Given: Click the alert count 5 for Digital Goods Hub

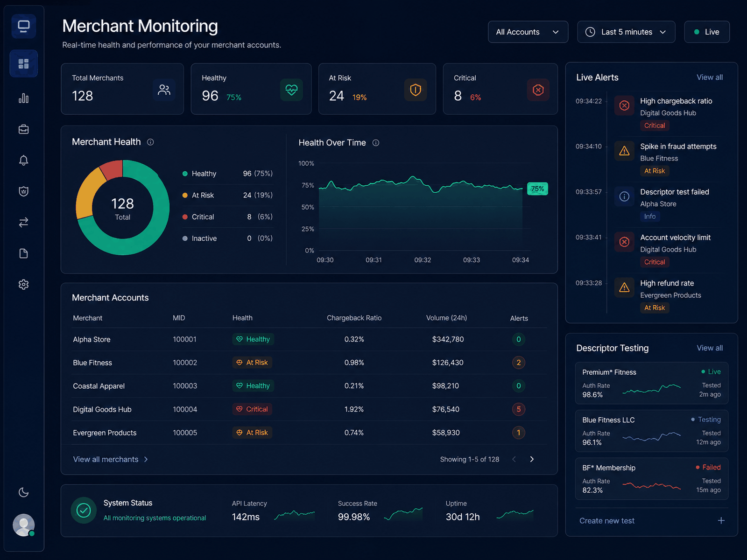Looking at the screenshot, I should click(519, 409).
